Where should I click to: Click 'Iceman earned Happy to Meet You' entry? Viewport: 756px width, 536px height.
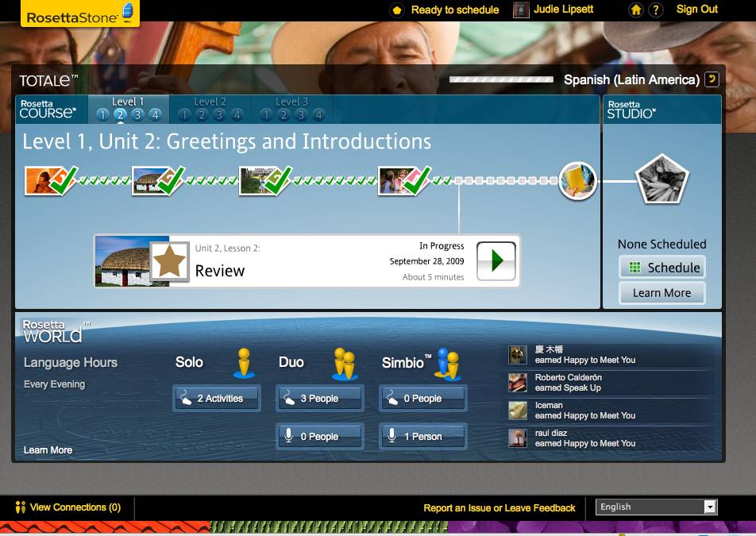[x=610, y=411]
